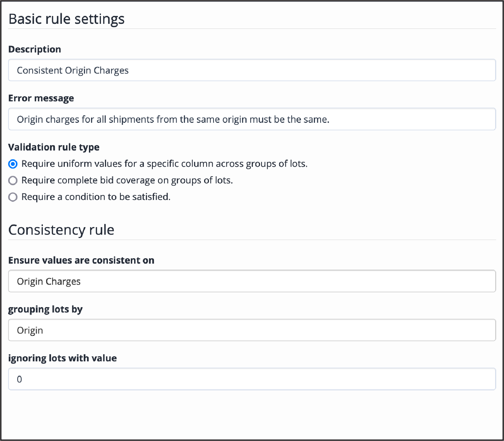
Task: Click the 'Basic rule settings' heading
Action: (x=66, y=19)
